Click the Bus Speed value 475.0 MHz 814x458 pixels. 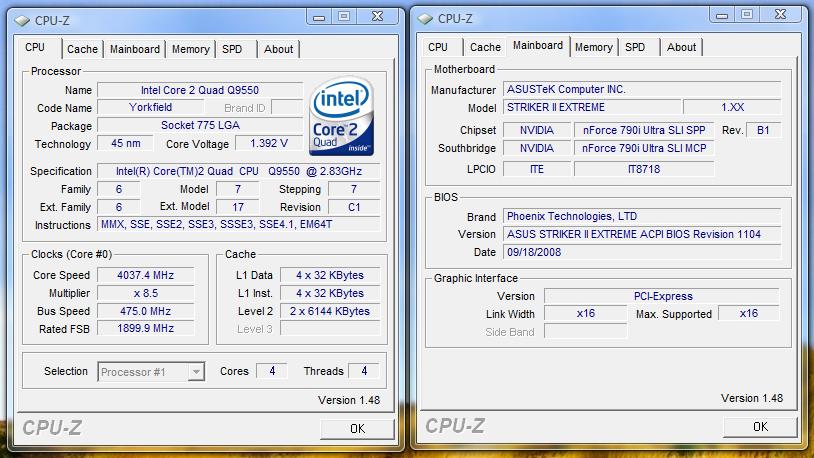click(145, 311)
